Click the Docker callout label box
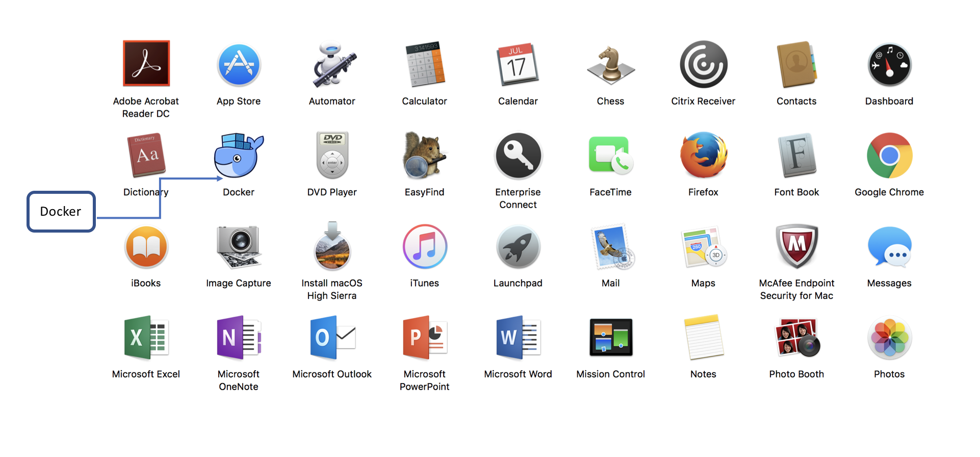Screen dimensions: 980x457 61,212
